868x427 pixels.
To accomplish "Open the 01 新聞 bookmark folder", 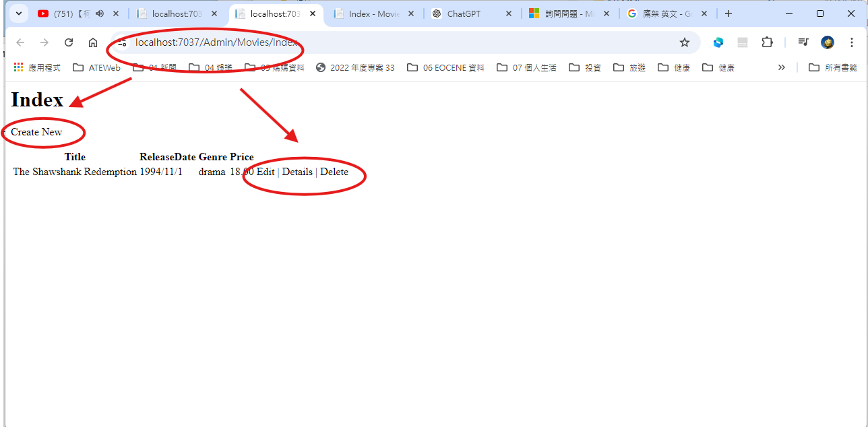I will (155, 67).
